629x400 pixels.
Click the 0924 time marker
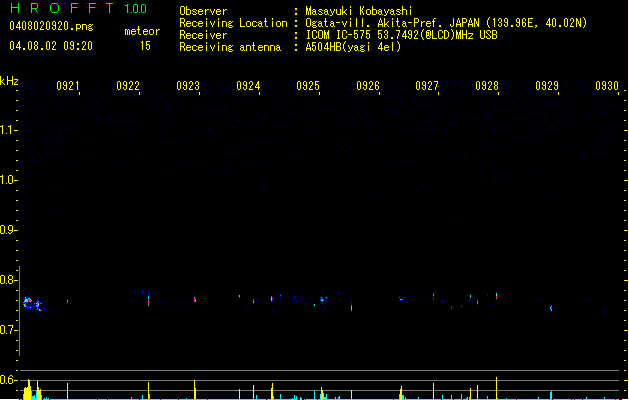[x=248, y=86]
